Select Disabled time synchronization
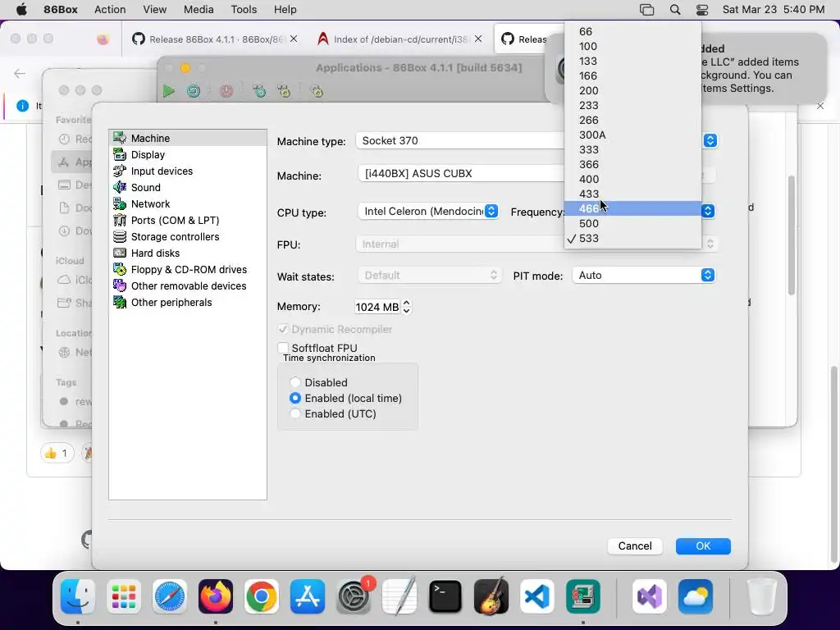840x630 pixels. [x=295, y=382]
